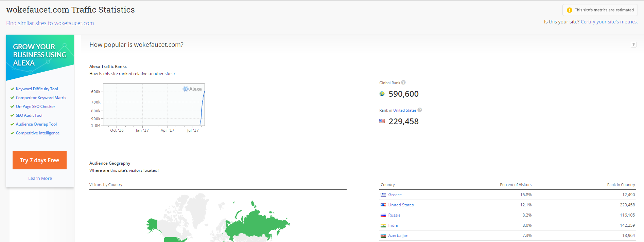Click the Alexa logo in the traffic chart
Screen dimensions: 644x242
192,89
